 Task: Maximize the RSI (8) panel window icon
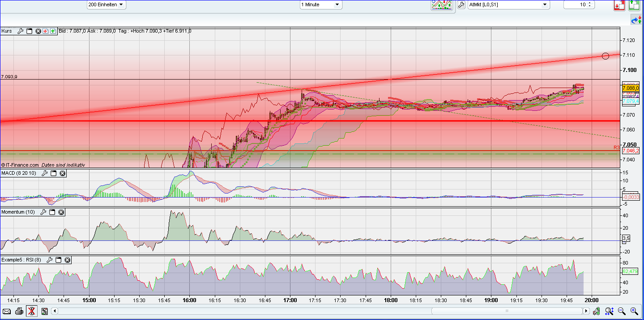click(58, 260)
